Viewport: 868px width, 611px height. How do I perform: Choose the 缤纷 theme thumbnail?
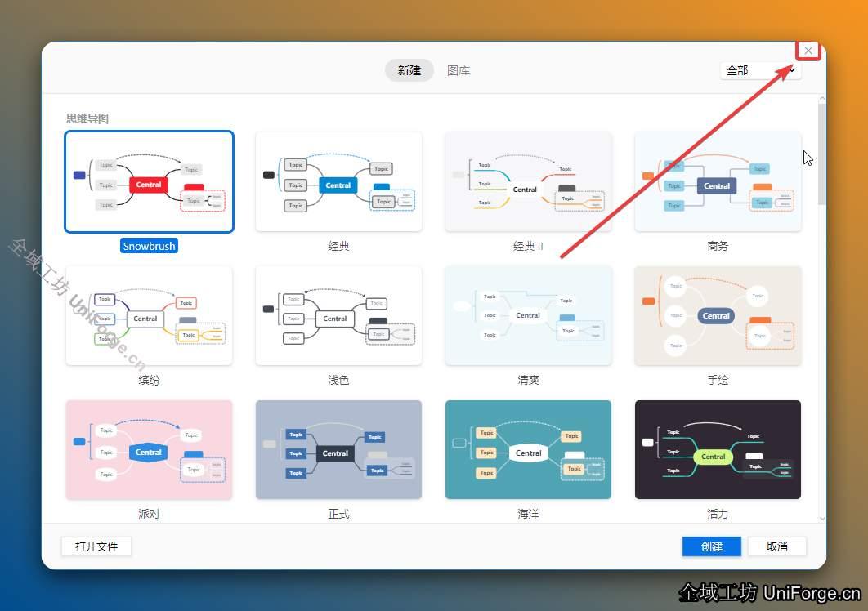click(149, 315)
